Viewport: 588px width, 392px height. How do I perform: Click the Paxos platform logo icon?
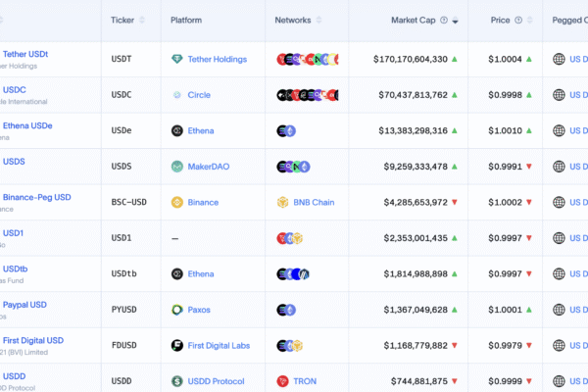pos(177,310)
